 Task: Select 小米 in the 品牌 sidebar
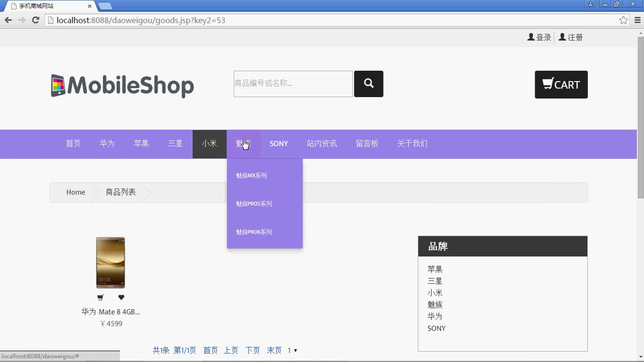[435, 293]
